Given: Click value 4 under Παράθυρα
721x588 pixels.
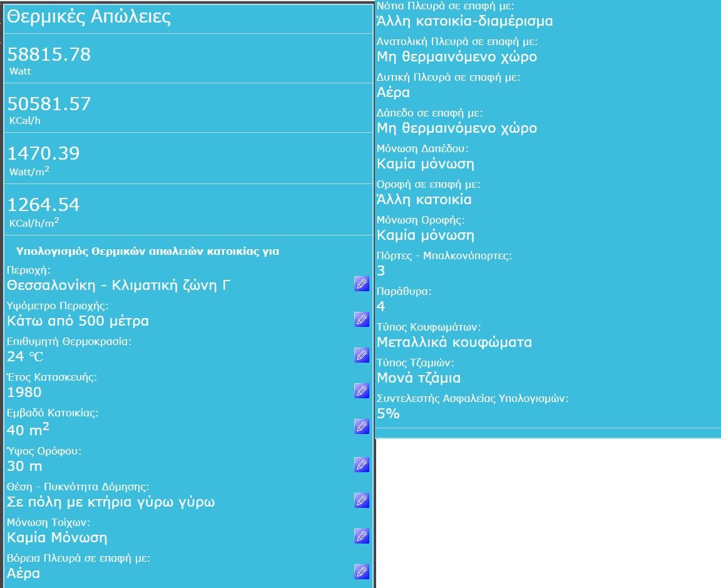Looking at the screenshot, I should coord(381,306).
